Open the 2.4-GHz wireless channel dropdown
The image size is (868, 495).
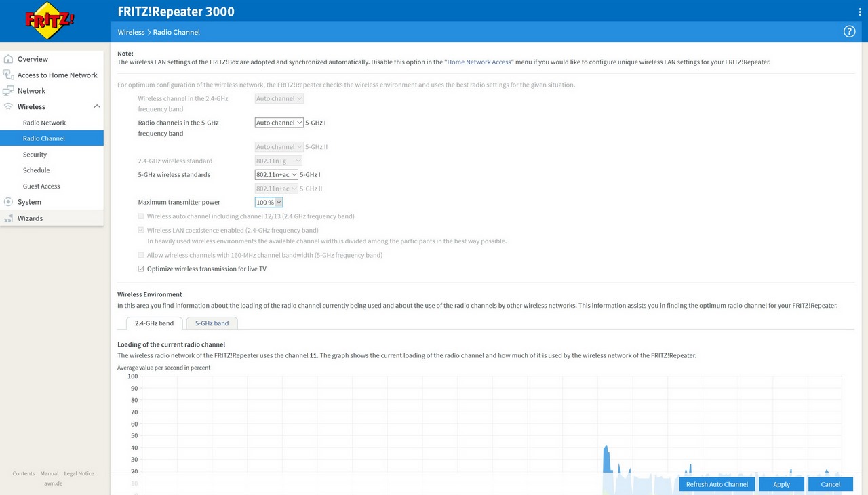pyautogui.click(x=279, y=98)
